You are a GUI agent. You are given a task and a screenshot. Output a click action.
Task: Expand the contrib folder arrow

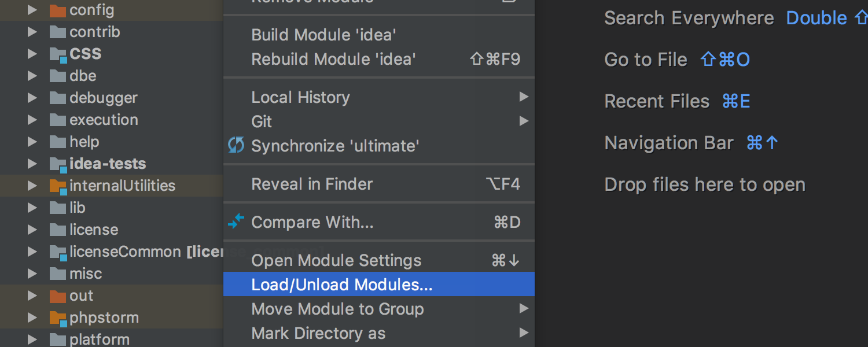point(32,32)
